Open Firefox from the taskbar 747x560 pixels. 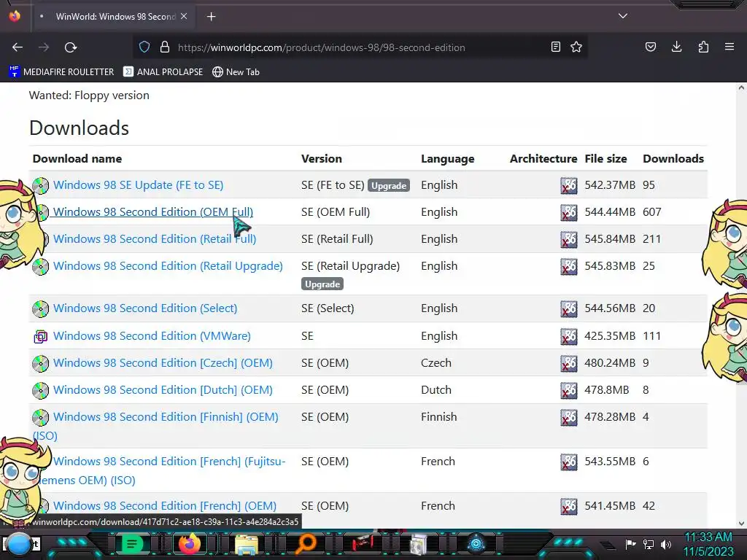tap(190, 544)
